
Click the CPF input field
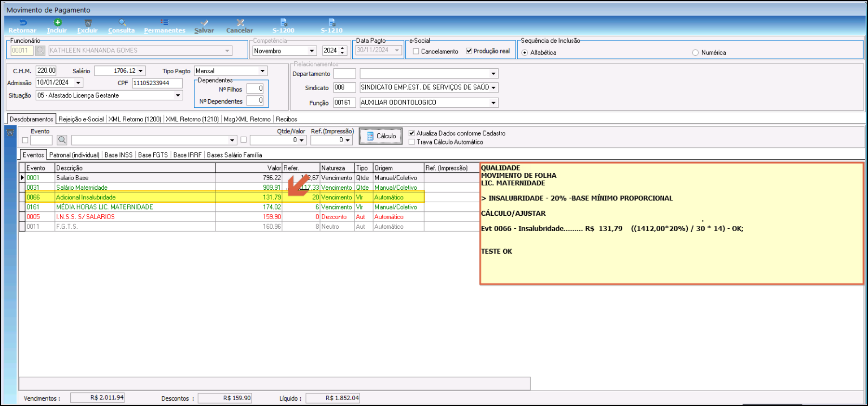pos(157,83)
